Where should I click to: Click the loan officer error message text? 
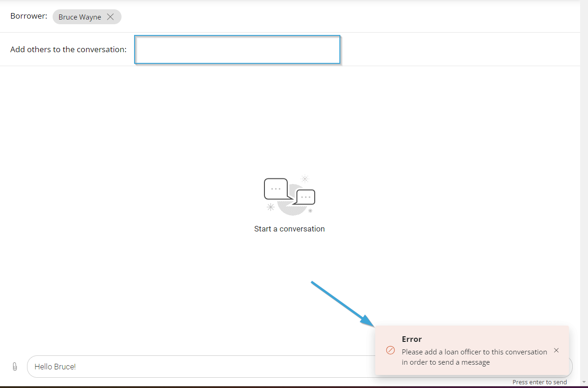coord(474,357)
